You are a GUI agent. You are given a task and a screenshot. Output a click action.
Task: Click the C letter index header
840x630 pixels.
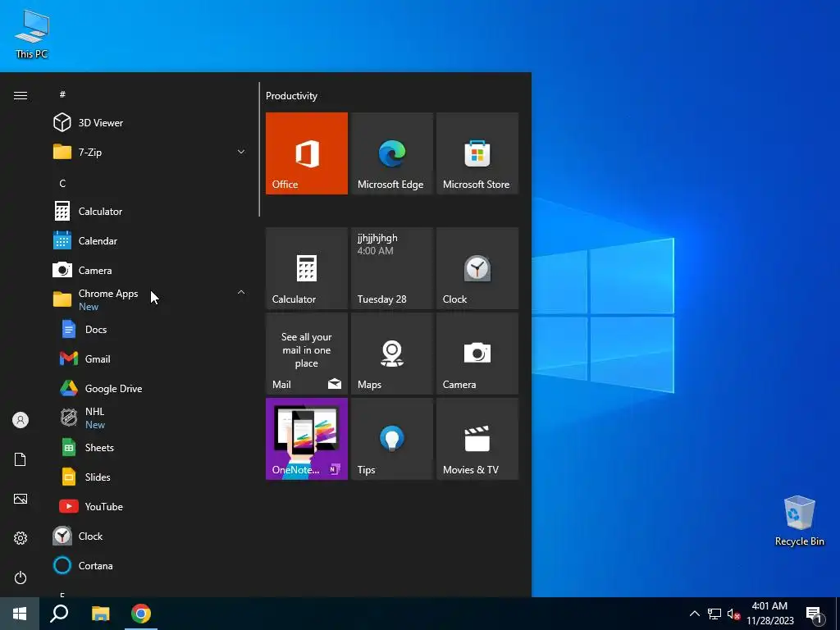pyautogui.click(x=62, y=183)
